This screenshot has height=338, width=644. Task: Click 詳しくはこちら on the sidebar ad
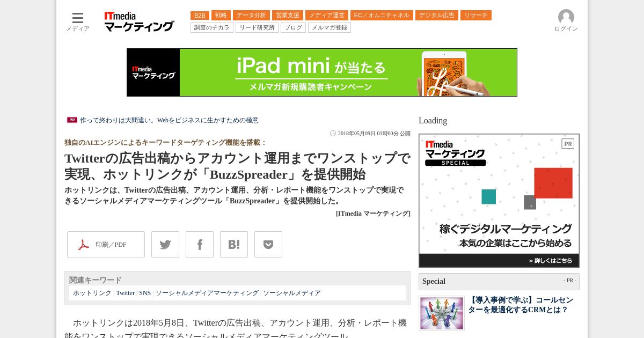(550, 261)
